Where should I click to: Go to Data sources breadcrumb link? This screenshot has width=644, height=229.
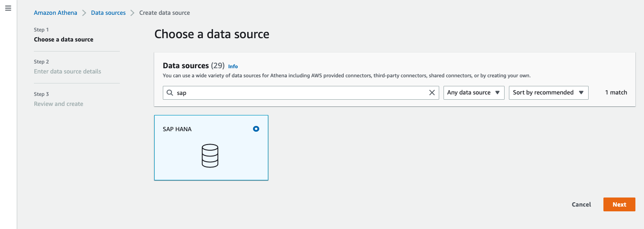click(x=108, y=13)
